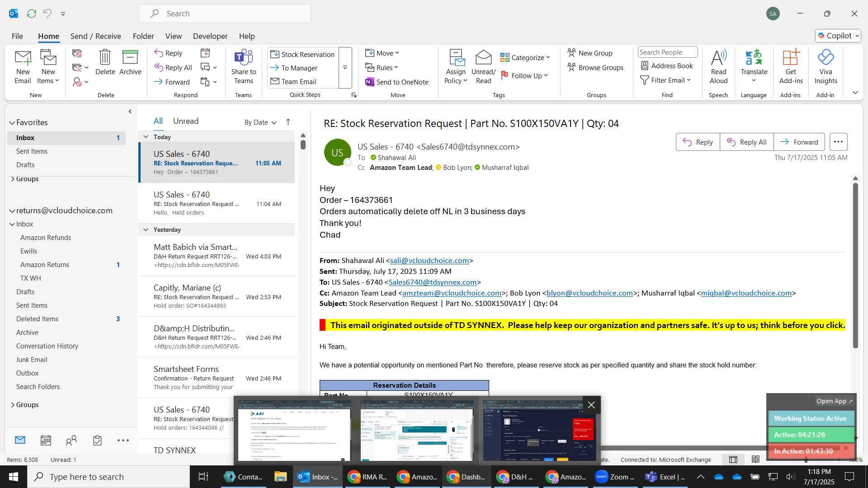Switch to Normal view in status bar

733,460
